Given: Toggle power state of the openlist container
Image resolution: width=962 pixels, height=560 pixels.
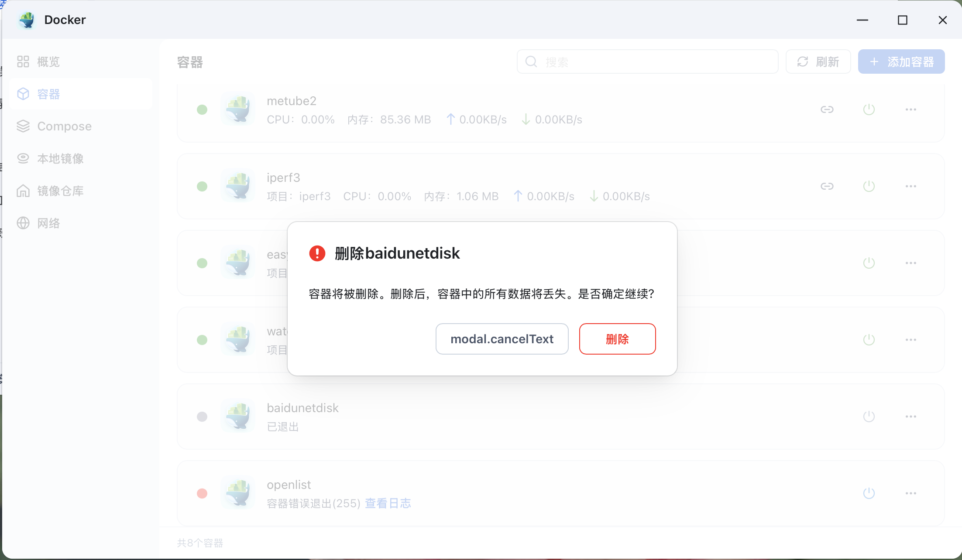Looking at the screenshot, I should click(868, 493).
